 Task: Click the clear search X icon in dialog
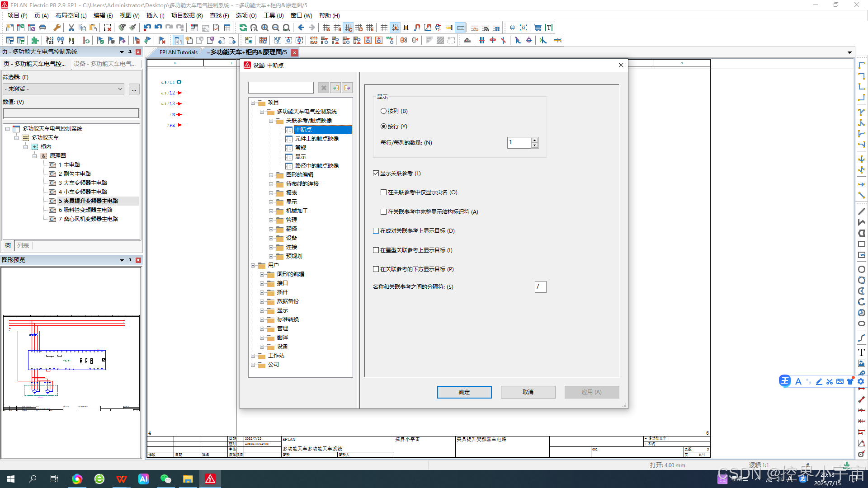pos(324,88)
